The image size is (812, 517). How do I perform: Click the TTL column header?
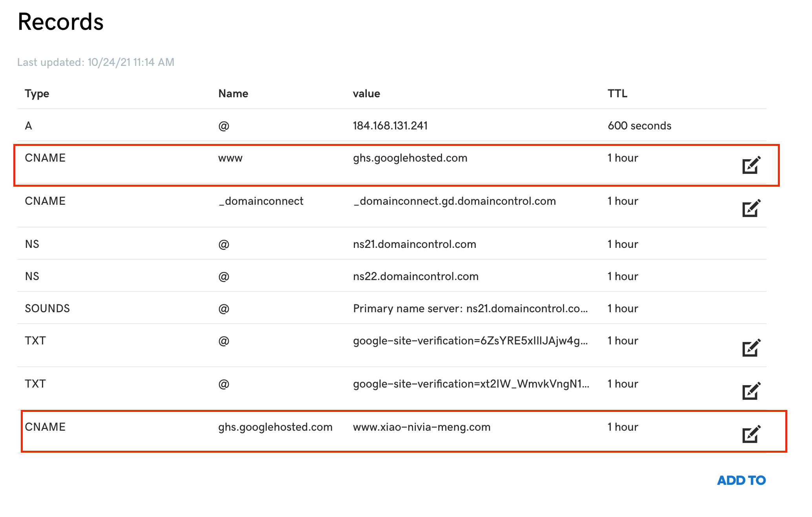point(617,93)
